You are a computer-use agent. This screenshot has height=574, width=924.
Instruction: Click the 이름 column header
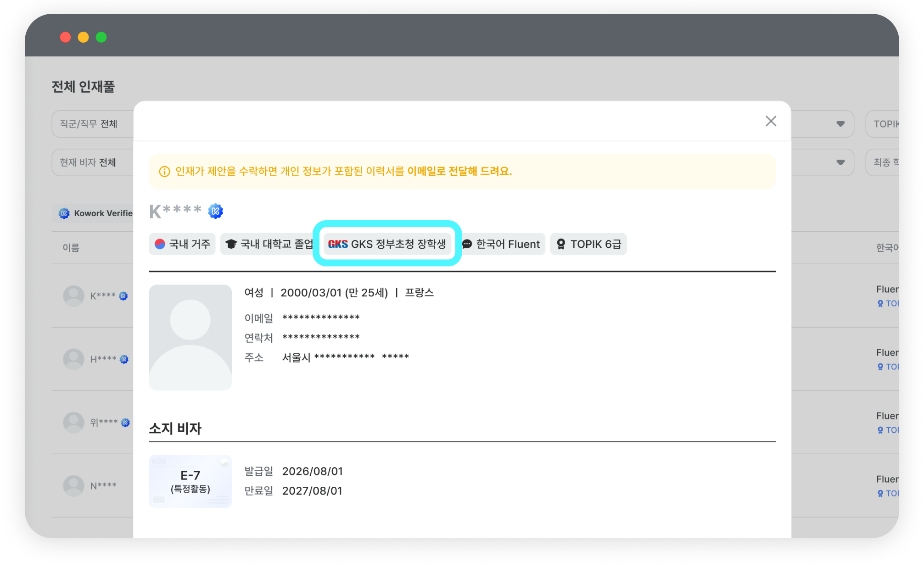(71, 248)
